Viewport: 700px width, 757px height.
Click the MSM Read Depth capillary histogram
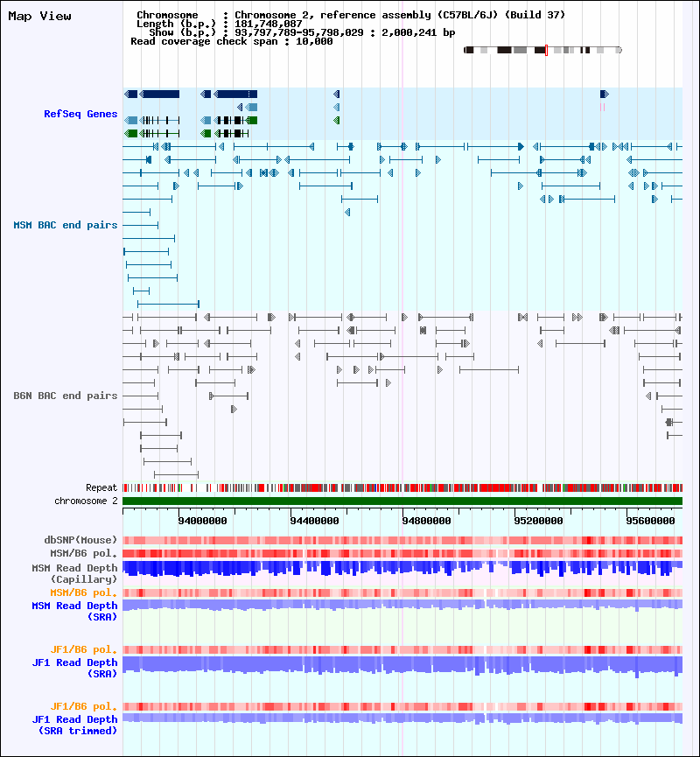(402, 569)
